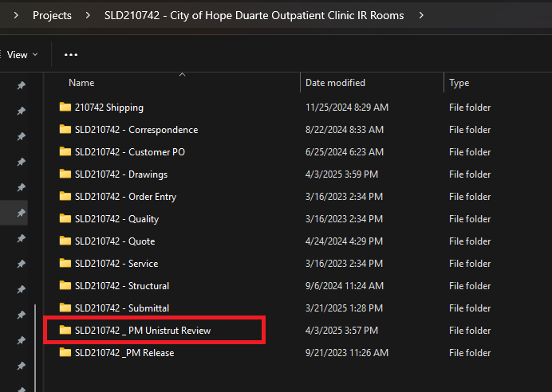Click folder icon beside SLD210742 _PM Release
Viewport: 552px width, 392px height.
pos(65,352)
